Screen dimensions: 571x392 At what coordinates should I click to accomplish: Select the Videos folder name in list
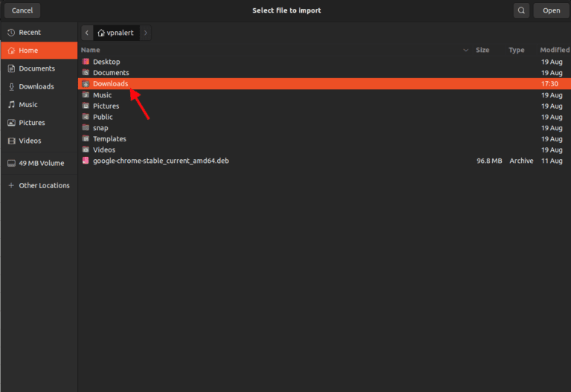point(104,150)
